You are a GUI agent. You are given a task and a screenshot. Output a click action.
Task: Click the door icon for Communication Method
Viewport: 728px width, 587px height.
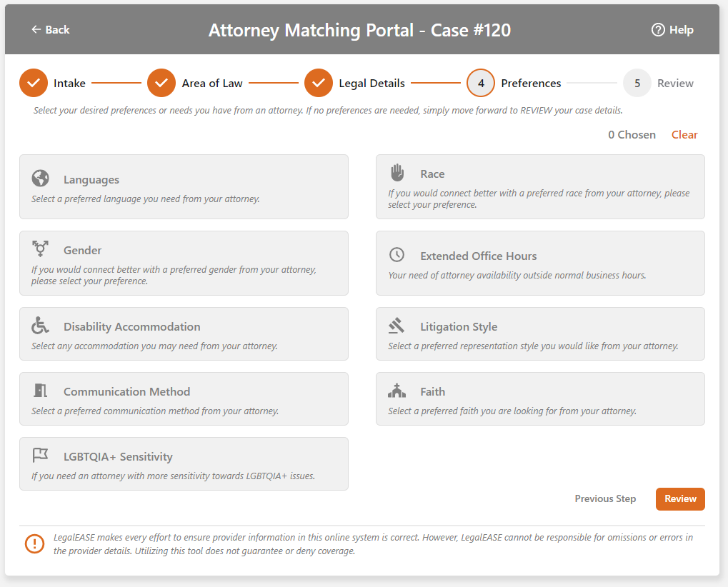(x=40, y=391)
